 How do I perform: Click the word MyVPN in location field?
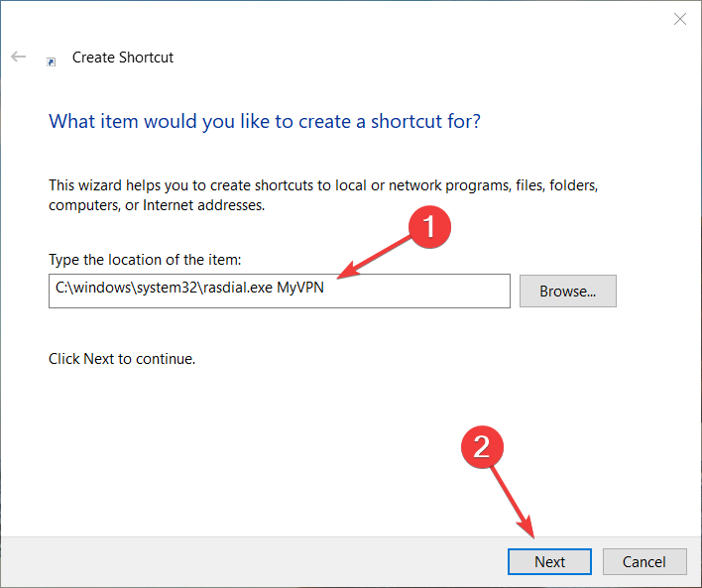[x=300, y=288]
